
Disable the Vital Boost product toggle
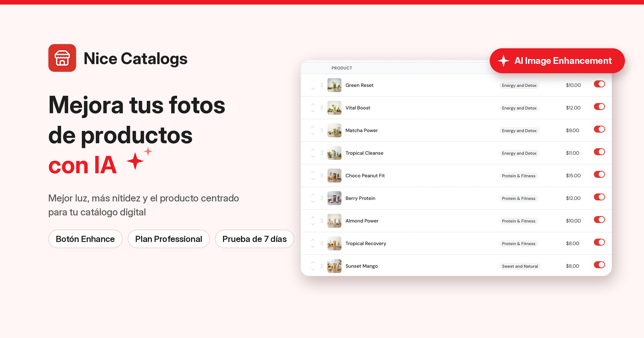(x=599, y=106)
